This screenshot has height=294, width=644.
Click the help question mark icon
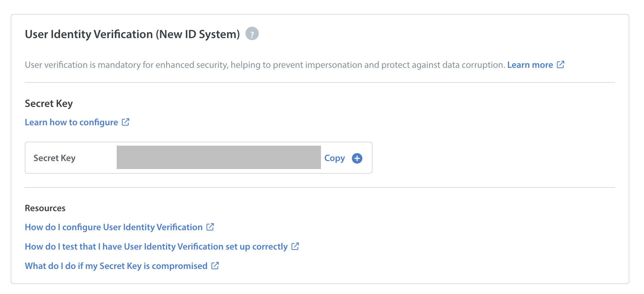click(252, 34)
